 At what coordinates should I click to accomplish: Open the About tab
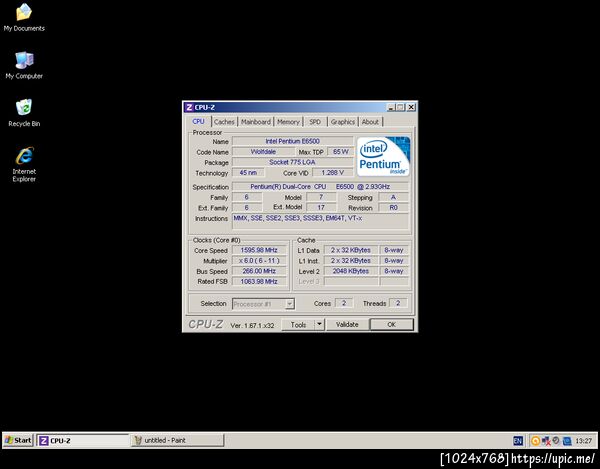coord(370,122)
